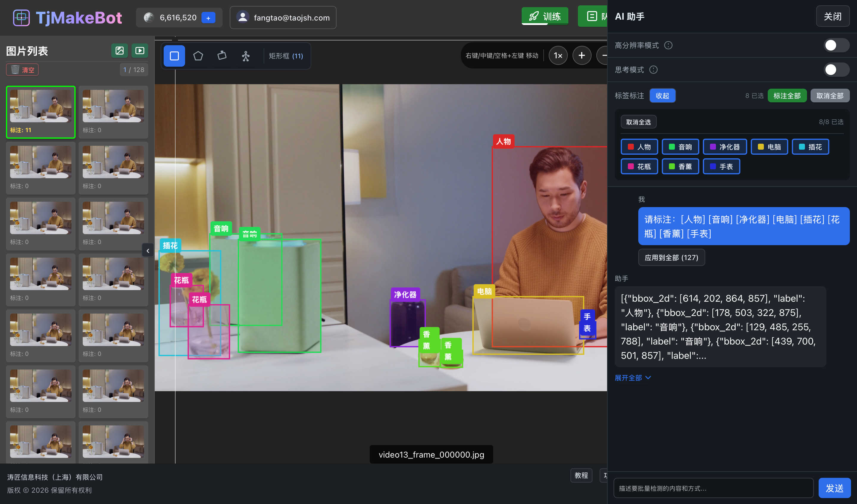Image resolution: width=857 pixels, height=504 pixels.
Task: Collapse the image list sidebar arrow
Action: (148, 251)
